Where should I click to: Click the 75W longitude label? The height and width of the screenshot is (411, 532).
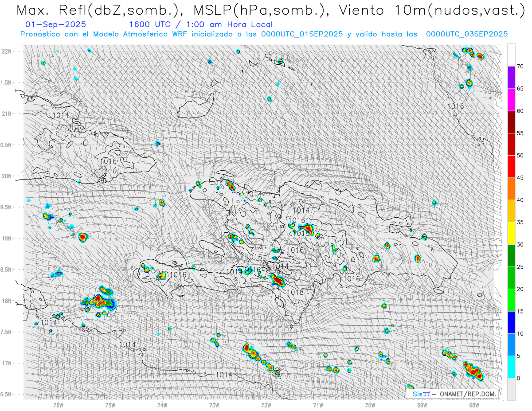110,404
